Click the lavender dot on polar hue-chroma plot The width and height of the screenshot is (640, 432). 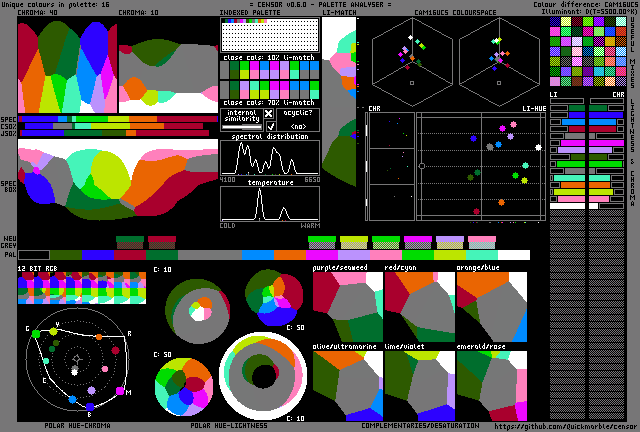[92, 390]
